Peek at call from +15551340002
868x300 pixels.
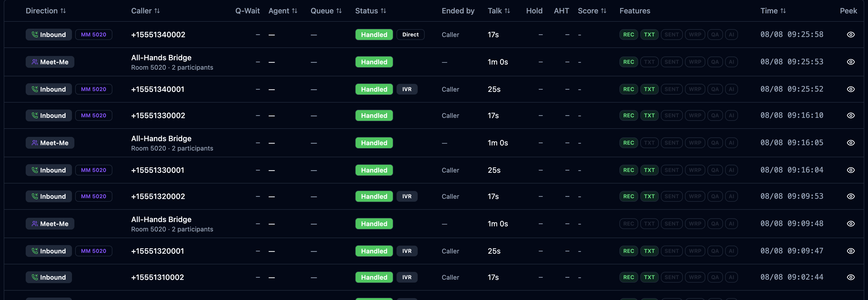point(851,35)
